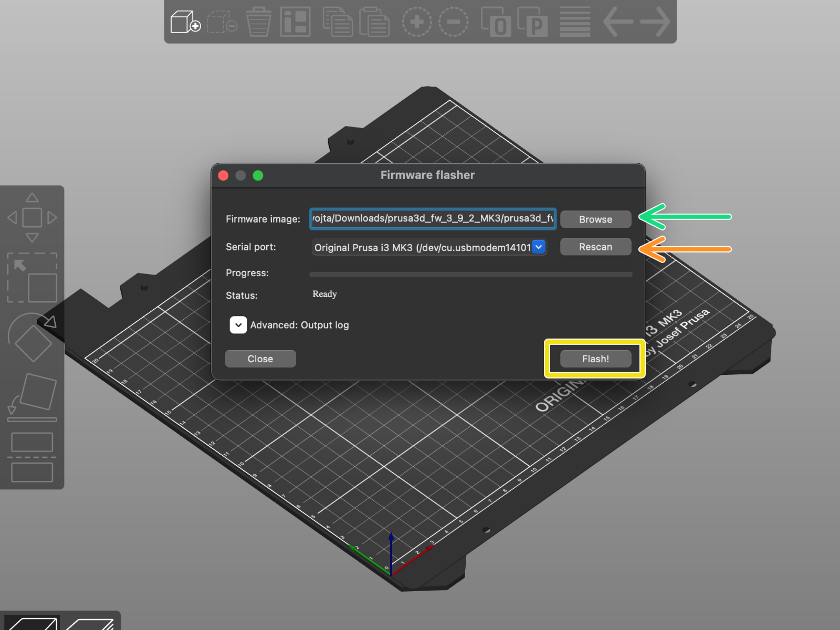The image size is (840, 630).
Task: Click the Arrange objects icon
Action: (296, 22)
